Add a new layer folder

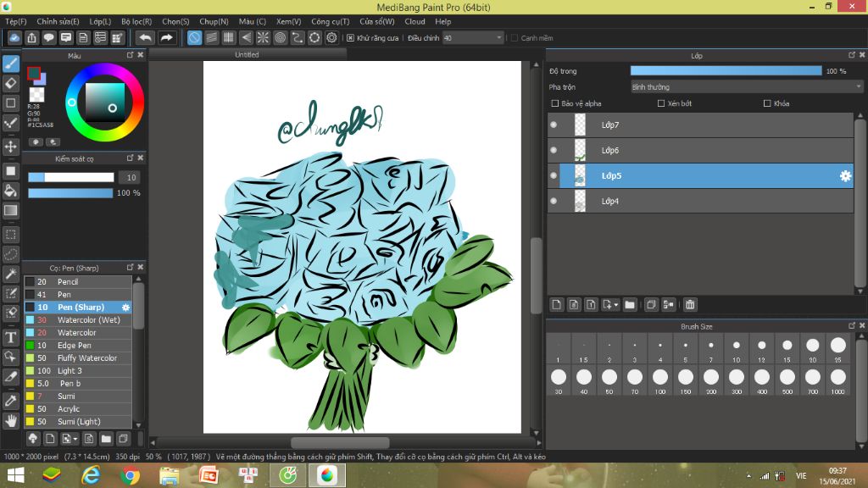point(630,305)
